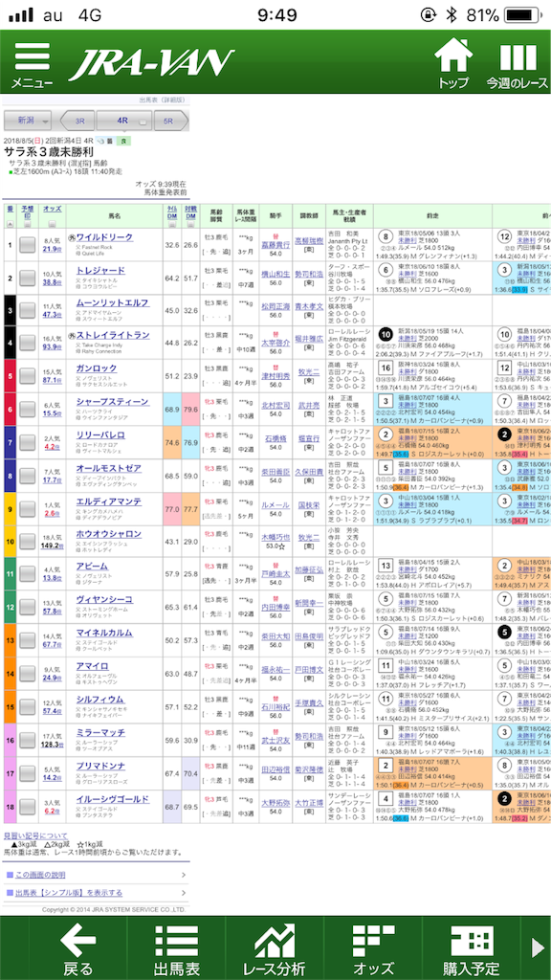Open horse ホウオウシャロン details
551x980 pixels.
tap(108, 534)
